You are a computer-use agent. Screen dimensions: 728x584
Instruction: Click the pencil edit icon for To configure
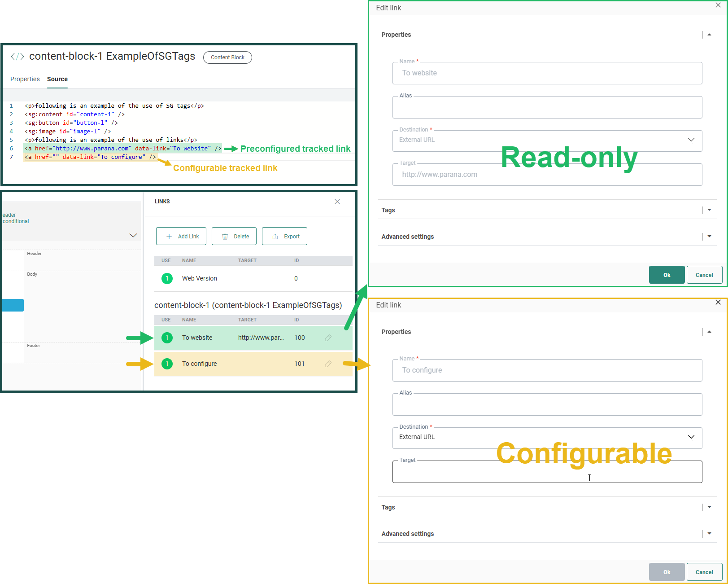pyautogui.click(x=328, y=364)
